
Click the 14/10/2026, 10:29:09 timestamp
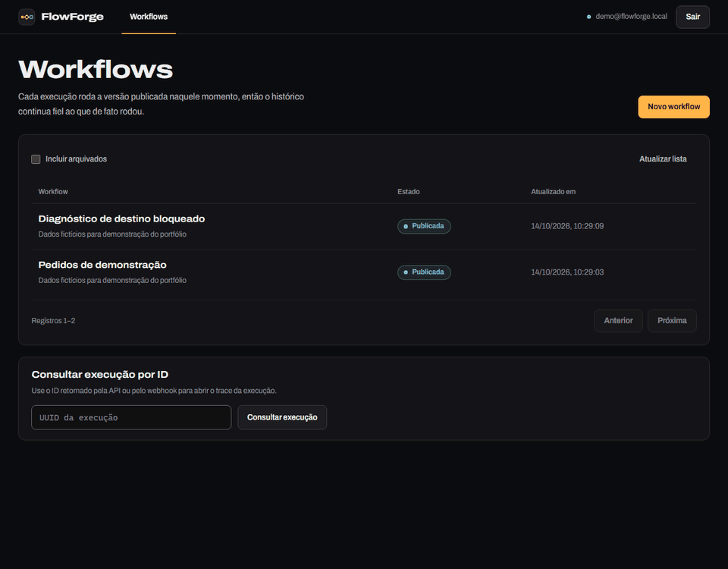pyautogui.click(x=567, y=226)
